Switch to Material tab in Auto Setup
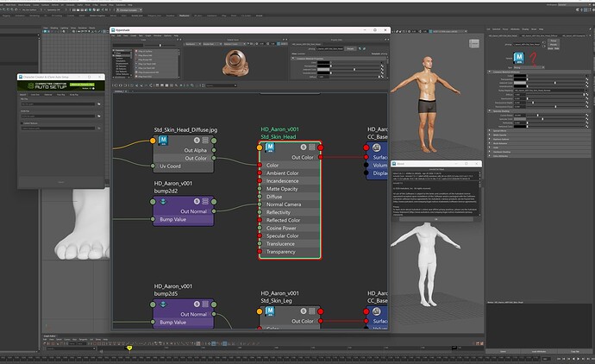This screenshot has height=364, width=595. 48,95
